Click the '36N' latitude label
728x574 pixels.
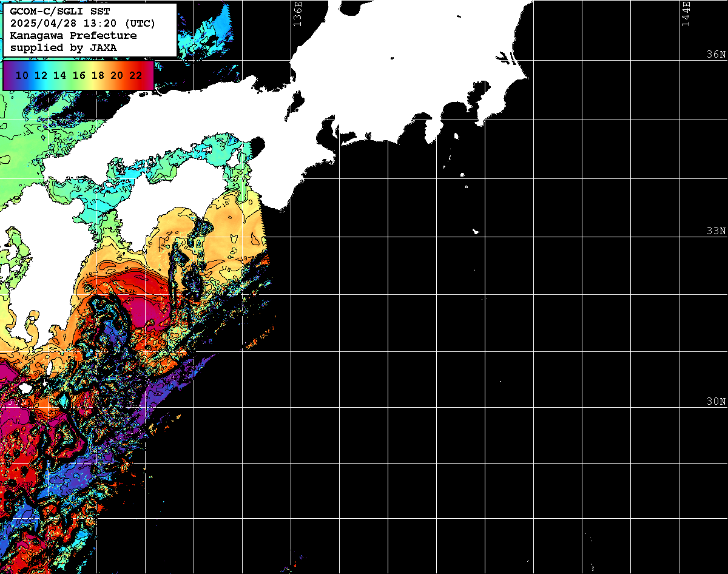[x=716, y=54]
